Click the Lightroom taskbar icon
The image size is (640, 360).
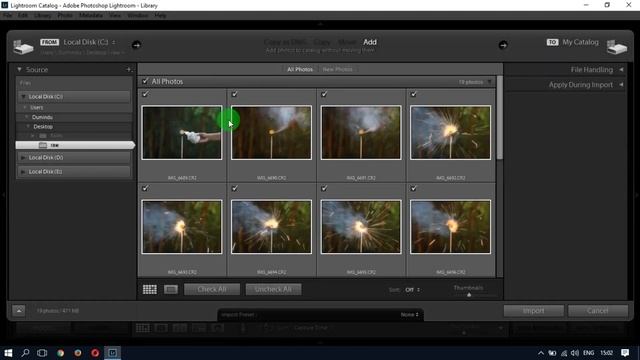113,353
